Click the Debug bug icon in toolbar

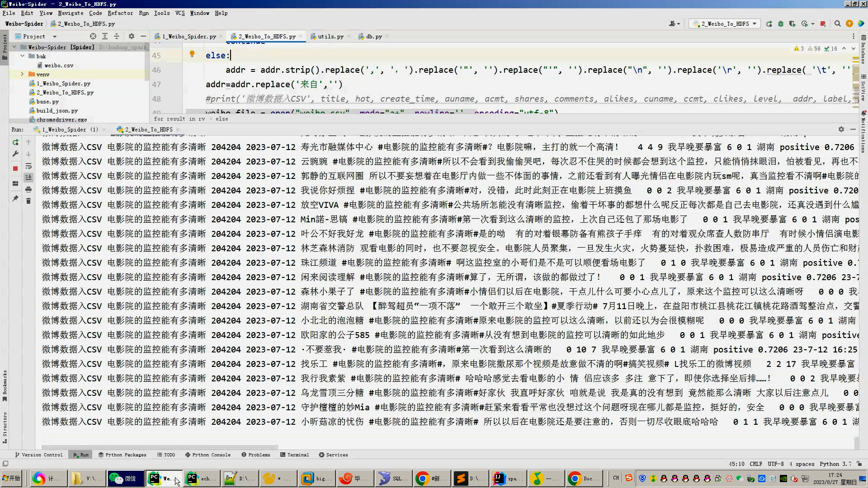(781, 24)
